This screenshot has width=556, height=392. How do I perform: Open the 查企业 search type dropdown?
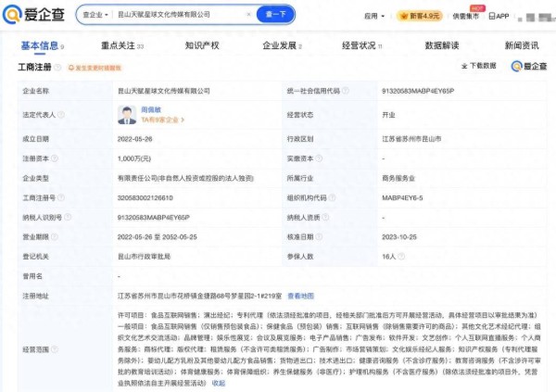pyautogui.click(x=95, y=15)
